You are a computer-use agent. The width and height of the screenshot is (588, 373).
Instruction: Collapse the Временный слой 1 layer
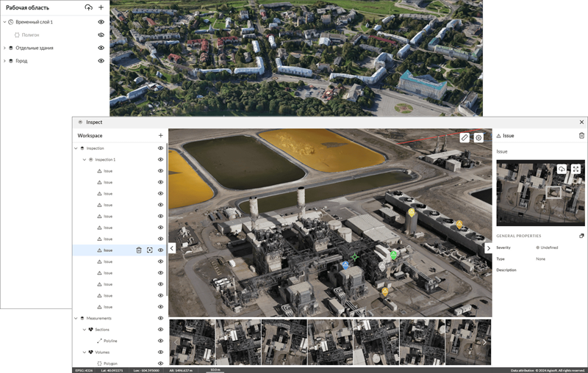click(x=4, y=22)
